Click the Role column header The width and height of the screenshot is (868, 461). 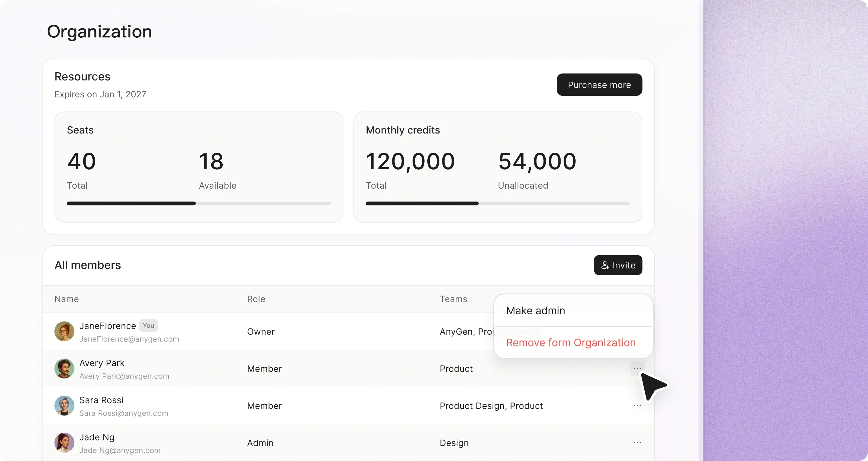[x=256, y=299]
